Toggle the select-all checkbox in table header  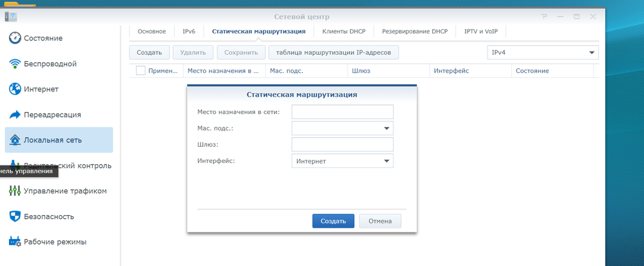coord(140,71)
